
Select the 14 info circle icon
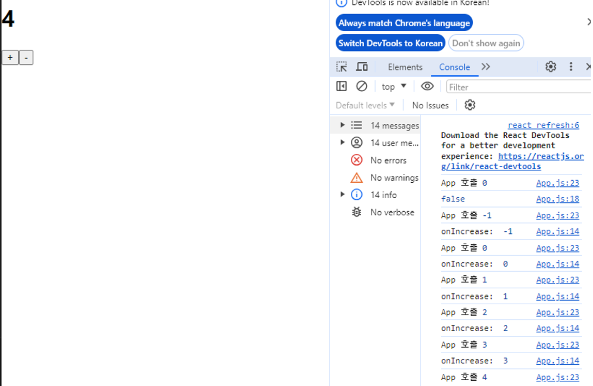tap(356, 195)
